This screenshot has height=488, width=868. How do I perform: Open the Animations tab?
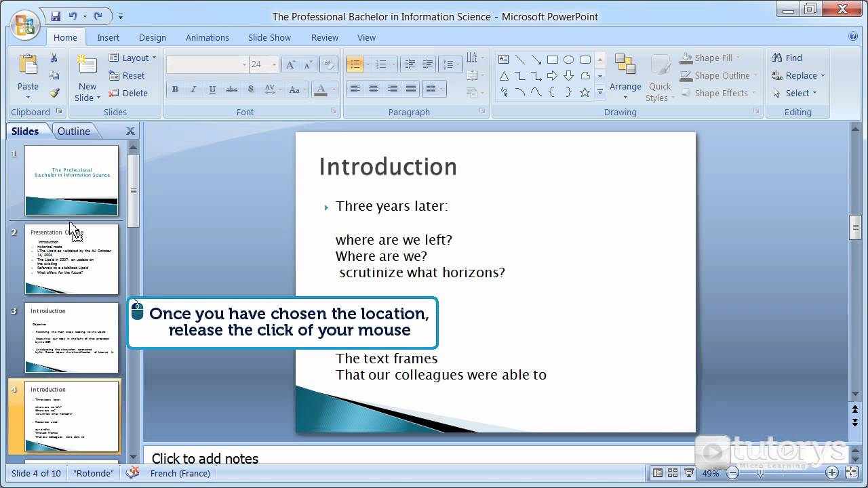pos(208,37)
